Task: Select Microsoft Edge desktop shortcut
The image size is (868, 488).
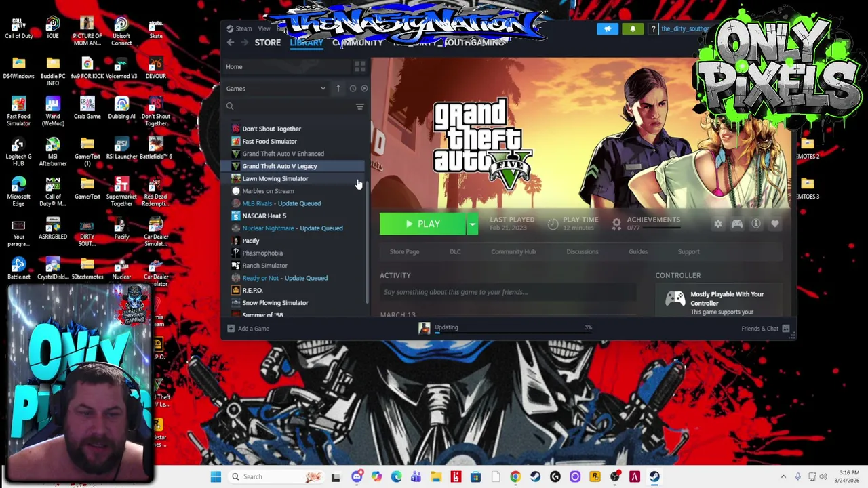Action: click(19, 192)
